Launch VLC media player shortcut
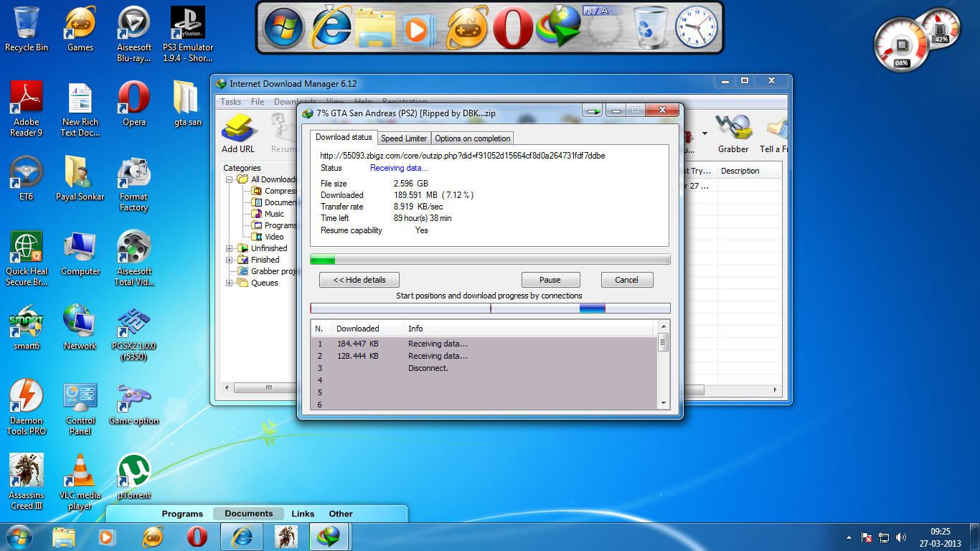980x551 pixels. pyautogui.click(x=80, y=481)
